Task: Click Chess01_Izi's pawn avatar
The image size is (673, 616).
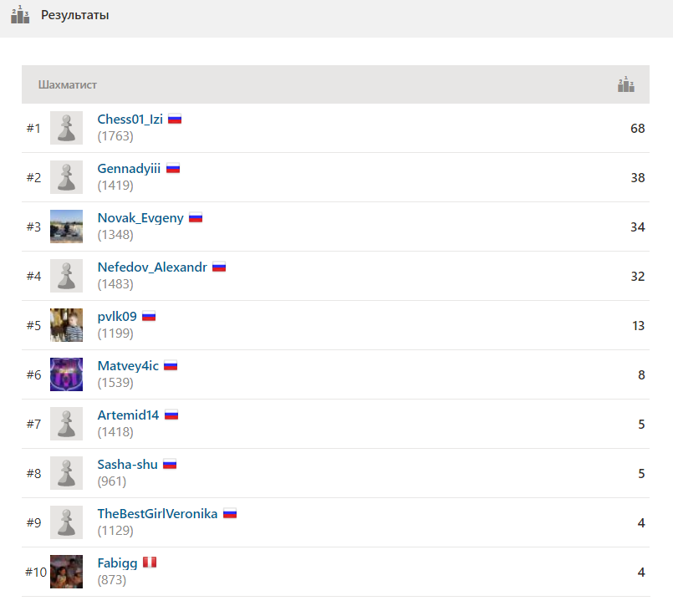Action: [66, 128]
